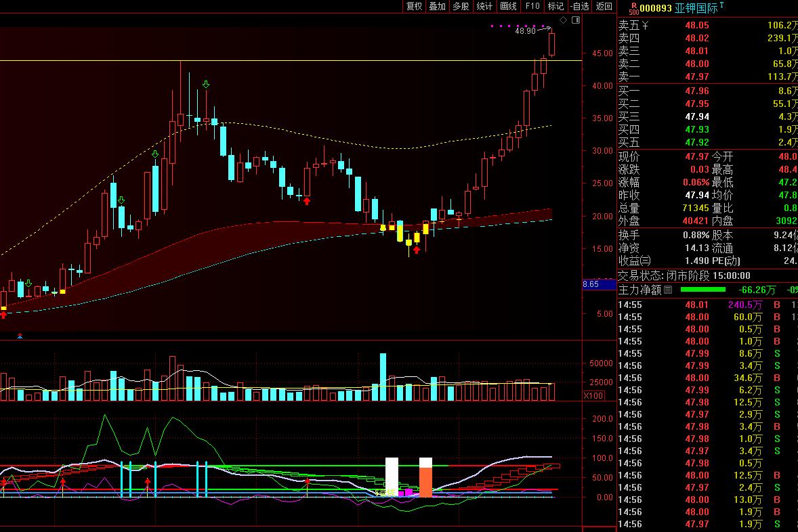Click the 收益(三) value 1.490
This screenshot has height=532, width=798.
[696, 261]
